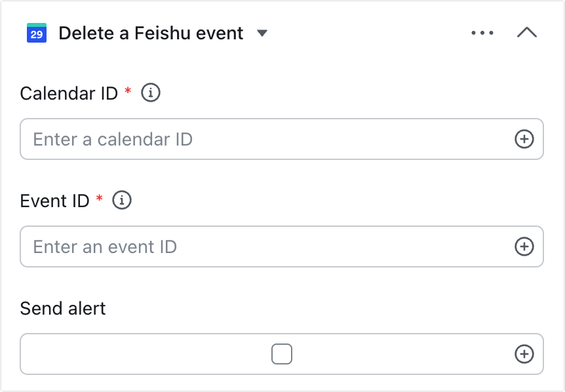The width and height of the screenshot is (565, 392).
Task: Click the Send alert label text
Action: (x=63, y=308)
